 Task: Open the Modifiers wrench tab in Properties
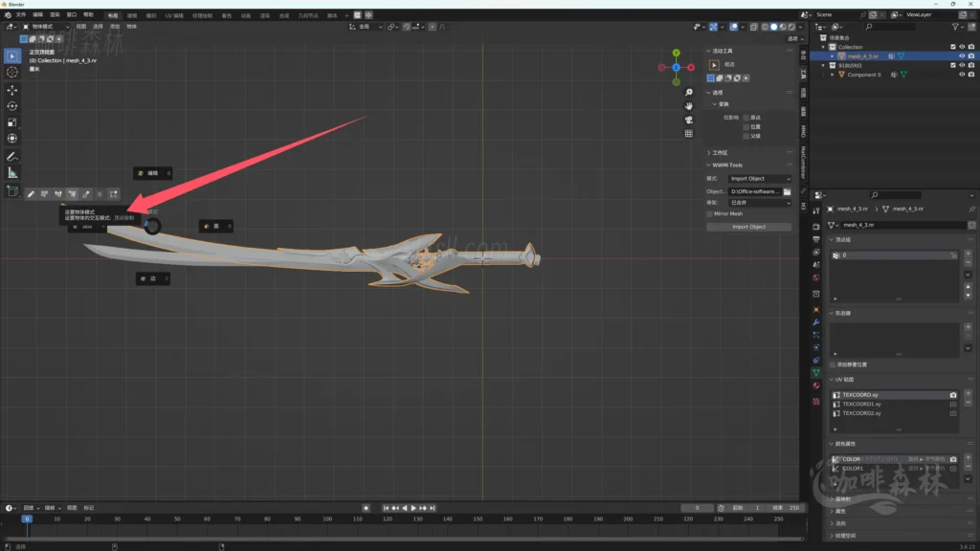coord(815,322)
